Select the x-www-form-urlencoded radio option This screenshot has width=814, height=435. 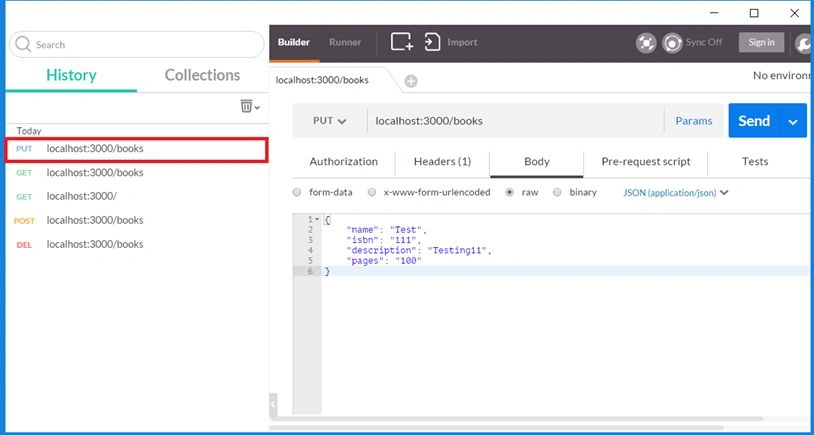pyautogui.click(x=372, y=192)
